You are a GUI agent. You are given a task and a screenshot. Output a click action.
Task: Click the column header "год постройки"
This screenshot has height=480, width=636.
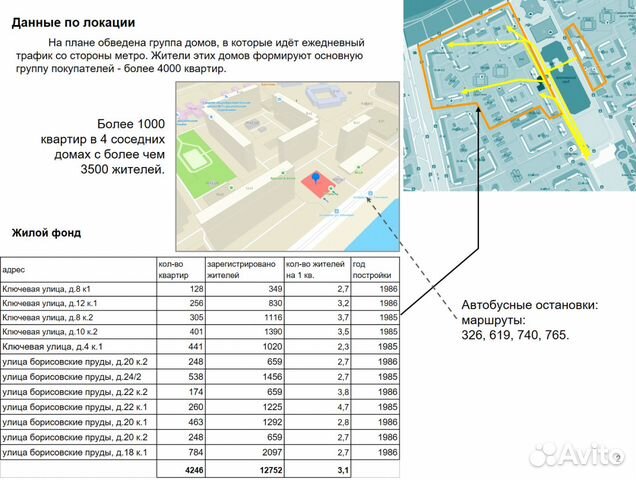coord(375,270)
